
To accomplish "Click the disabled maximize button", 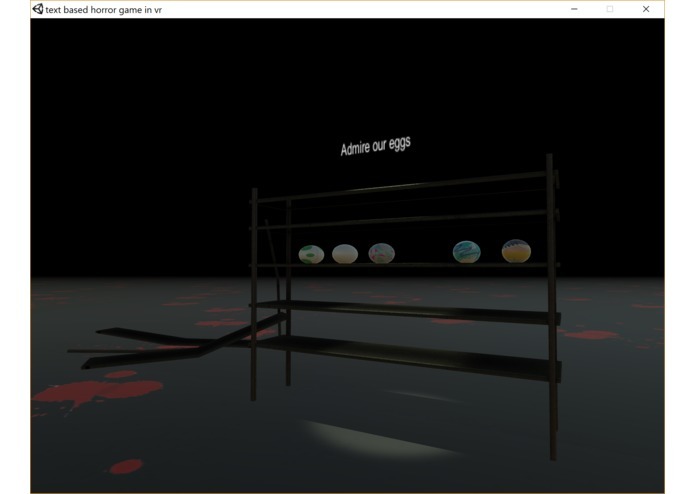I will pos(610,9).
